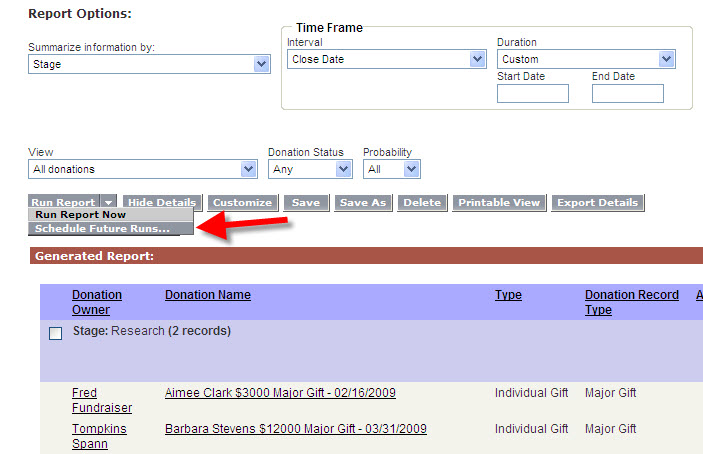The width and height of the screenshot is (703, 454).
Task: Choose Schedule Future Runs menu option
Action: pos(100,229)
